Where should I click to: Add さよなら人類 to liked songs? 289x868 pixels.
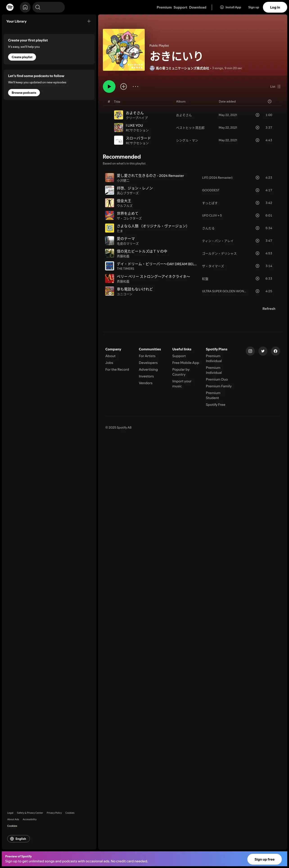[257, 228]
